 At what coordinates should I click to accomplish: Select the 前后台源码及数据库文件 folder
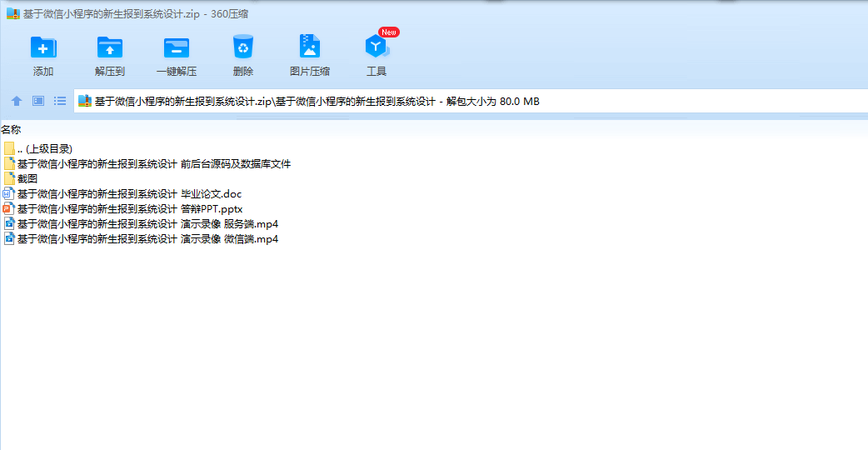[x=147, y=164]
